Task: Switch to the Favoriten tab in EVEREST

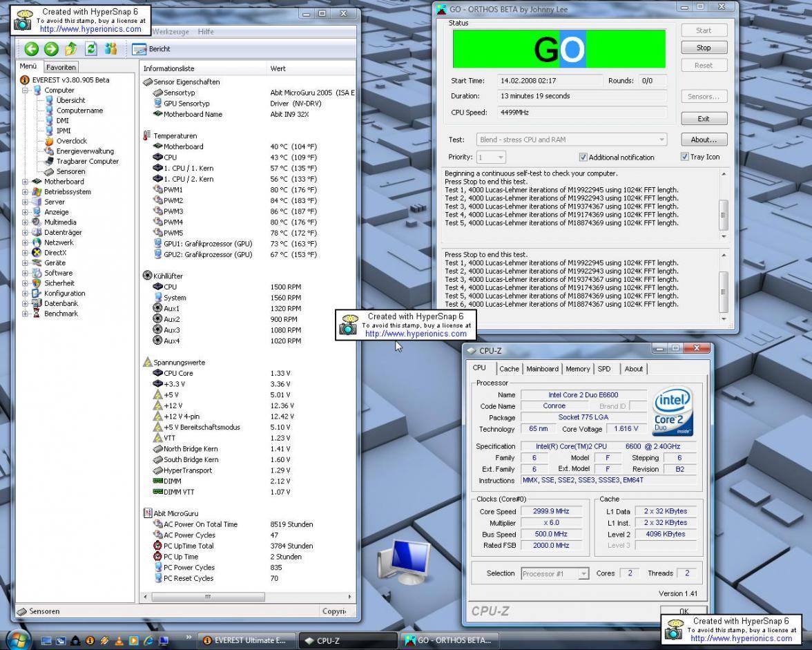Action: [61, 67]
